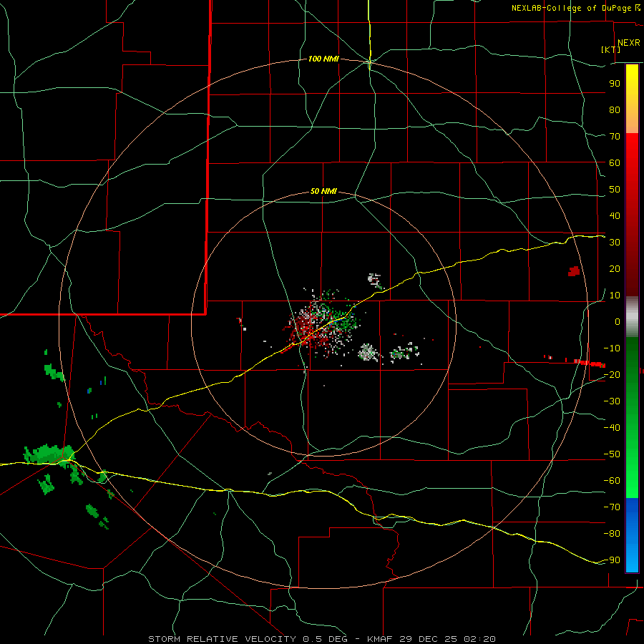Click the 40 value on the velocity scale
644x644 pixels.
615,216
